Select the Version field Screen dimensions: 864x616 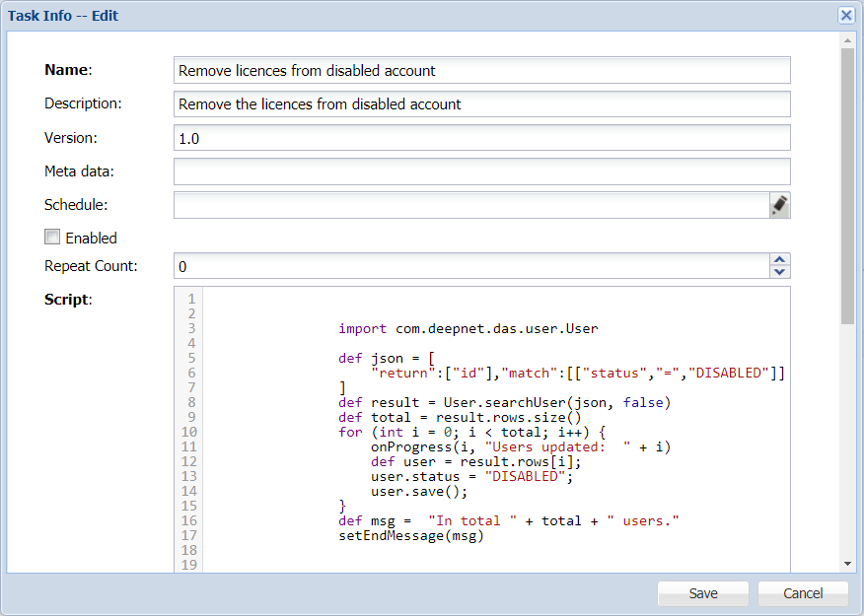click(481, 138)
